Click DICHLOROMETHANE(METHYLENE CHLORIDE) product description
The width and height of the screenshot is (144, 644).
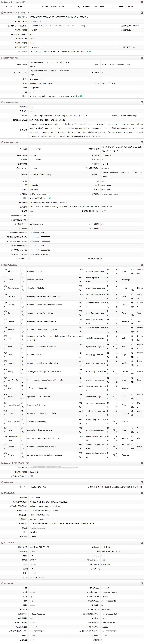[49, 502]
